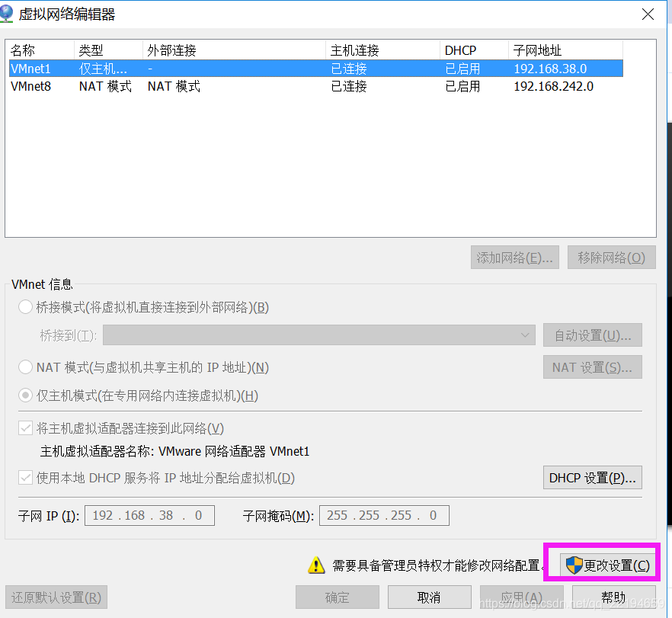Click the 添加网络(E)... button
672x618 pixels.
click(x=515, y=257)
